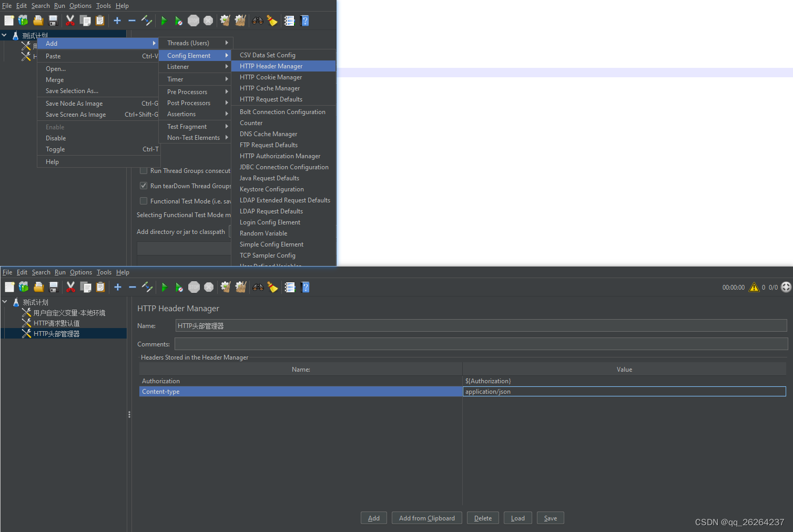793x532 pixels.
Task: Open the Options menu in the top window
Action: [x=80, y=6]
